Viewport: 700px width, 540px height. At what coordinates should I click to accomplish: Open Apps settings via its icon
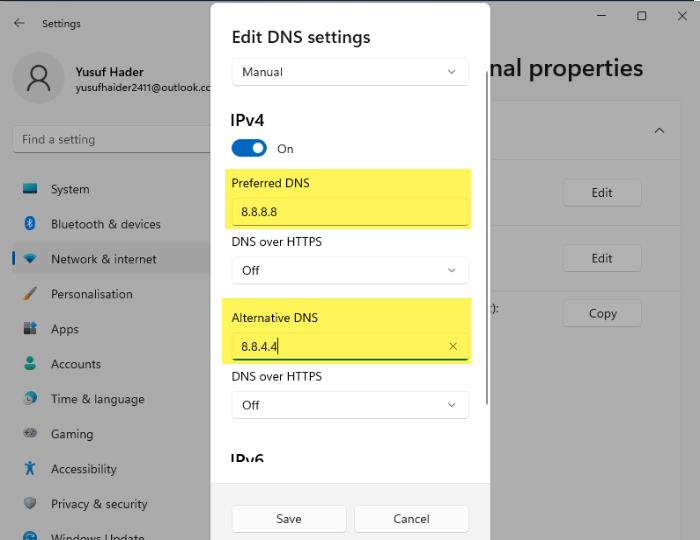(30, 329)
